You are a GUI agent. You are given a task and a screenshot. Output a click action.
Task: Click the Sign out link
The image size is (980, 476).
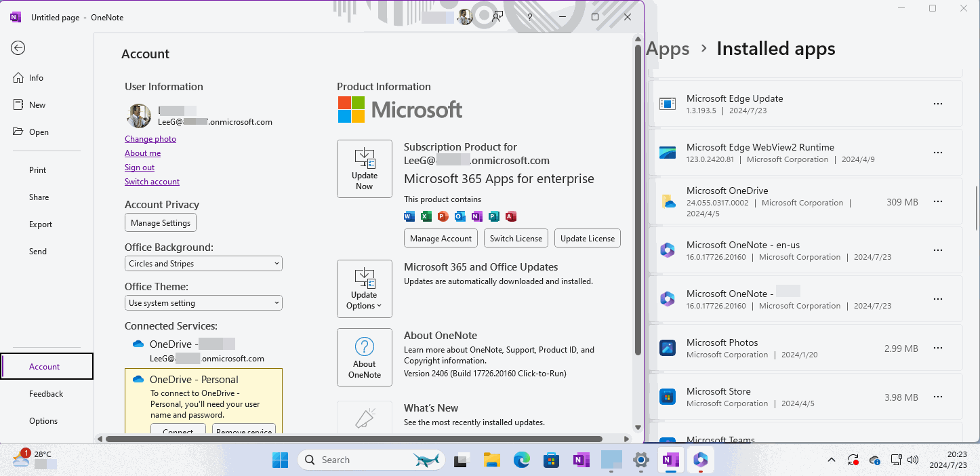click(x=140, y=167)
